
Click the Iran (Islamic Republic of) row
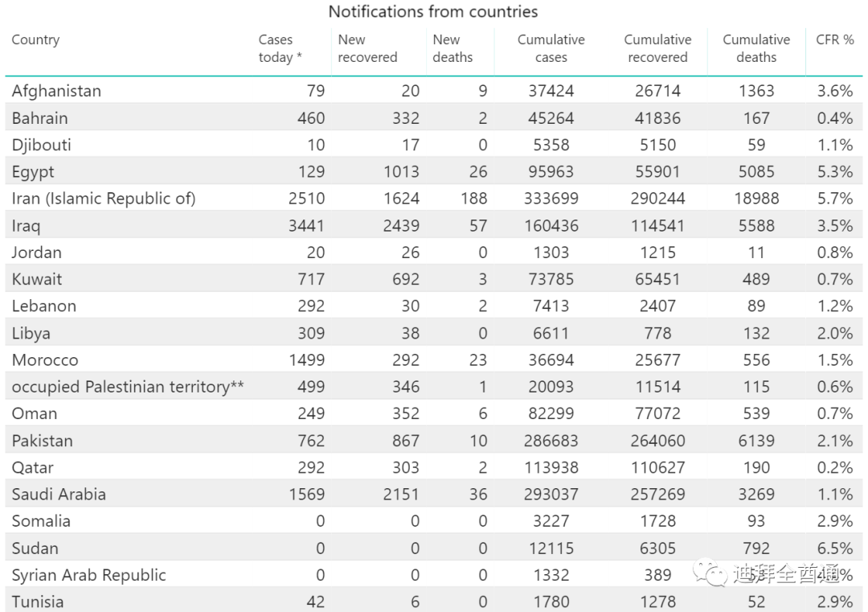coord(104,199)
